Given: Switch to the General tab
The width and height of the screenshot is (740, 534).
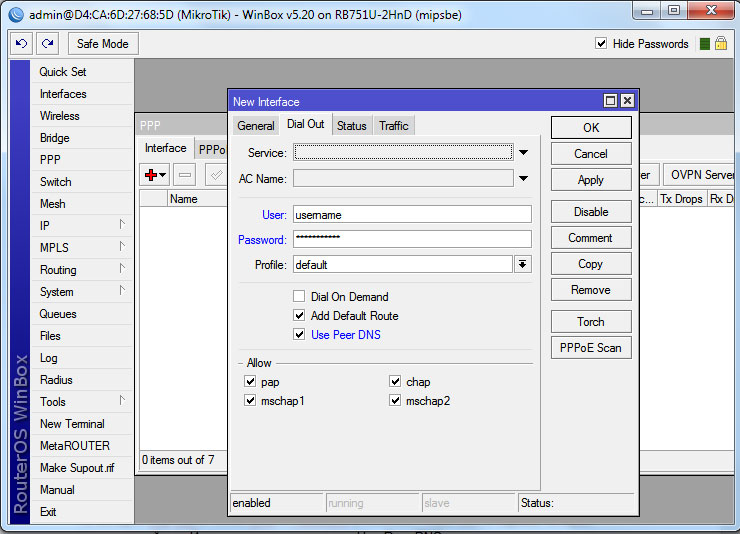Looking at the screenshot, I should tap(256, 126).
